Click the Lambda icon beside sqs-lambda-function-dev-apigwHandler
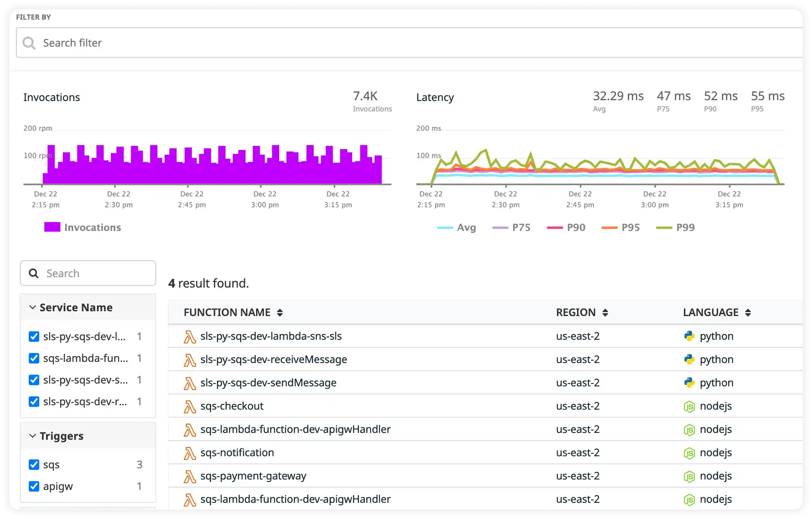812x519 pixels. tap(190, 429)
